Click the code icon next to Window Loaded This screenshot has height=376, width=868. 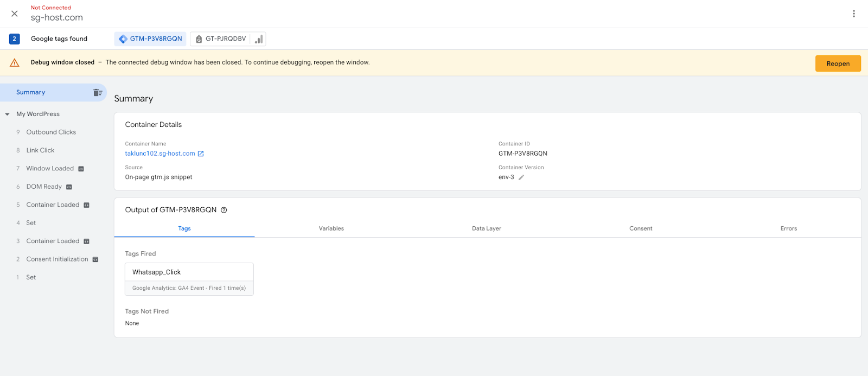[81, 169]
